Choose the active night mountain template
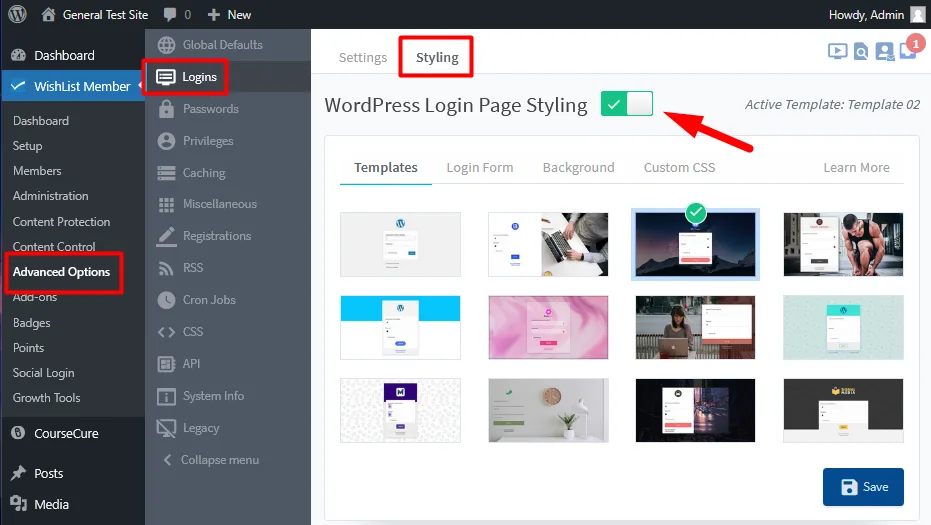 point(695,244)
